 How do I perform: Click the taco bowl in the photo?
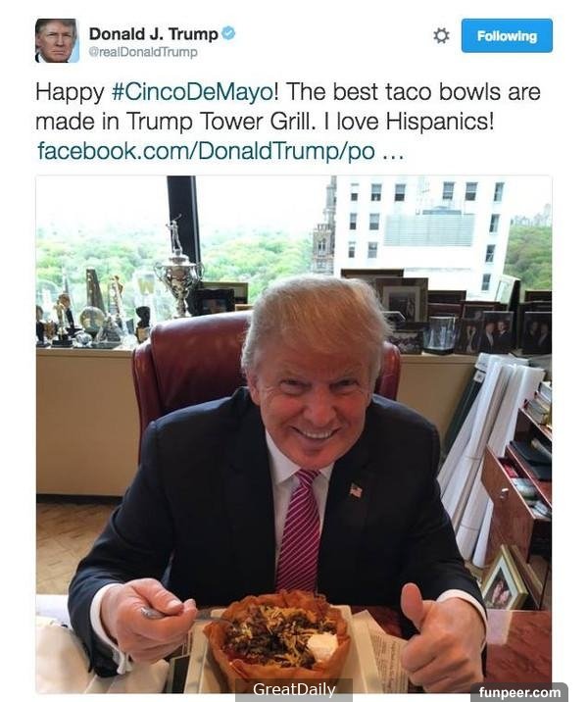278,635
